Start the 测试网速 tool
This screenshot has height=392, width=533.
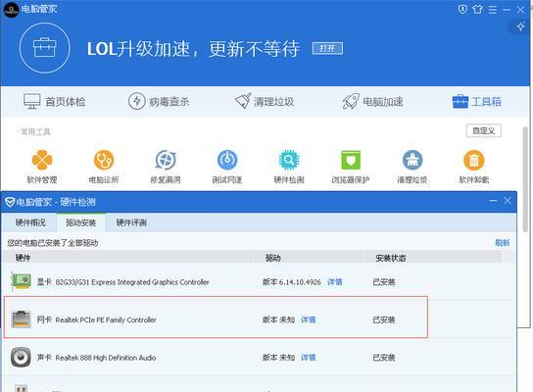click(x=227, y=160)
